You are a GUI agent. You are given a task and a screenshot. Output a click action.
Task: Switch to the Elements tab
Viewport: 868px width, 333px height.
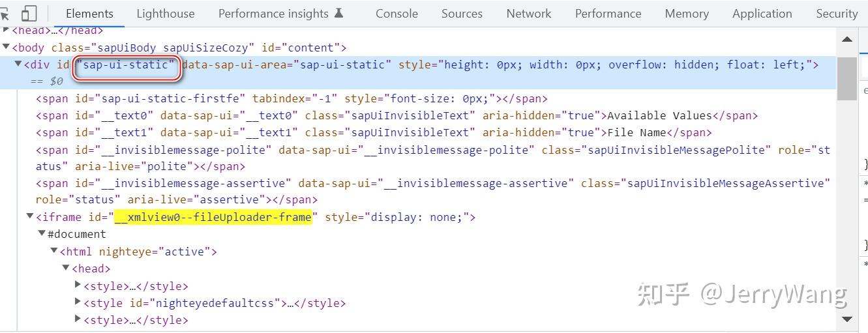pyautogui.click(x=89, y=13)
